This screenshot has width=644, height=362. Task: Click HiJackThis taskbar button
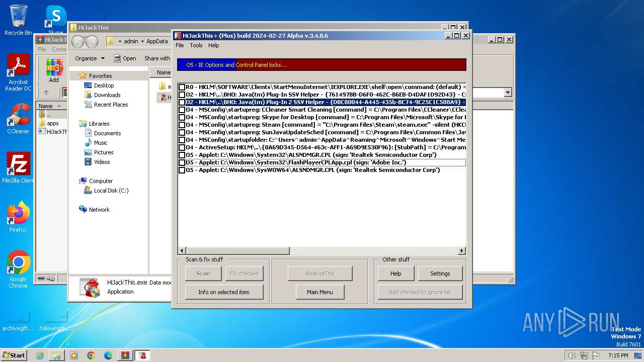pyautogui.click(x=143, y=355)
